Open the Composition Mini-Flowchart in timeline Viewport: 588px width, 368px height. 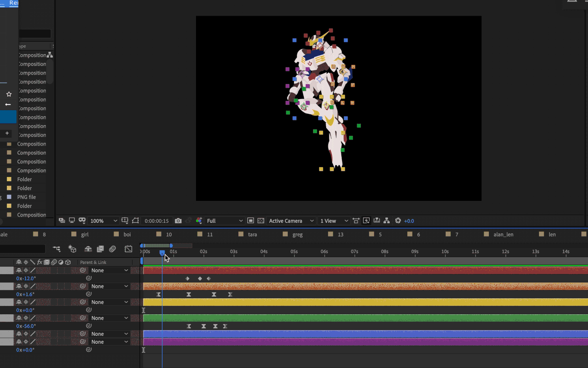coord(57,249)
